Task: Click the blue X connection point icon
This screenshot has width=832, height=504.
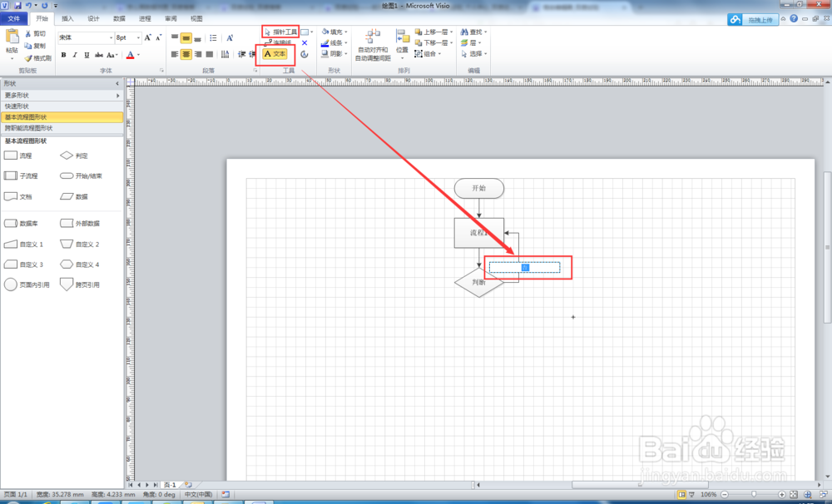Action: [305, 43]
